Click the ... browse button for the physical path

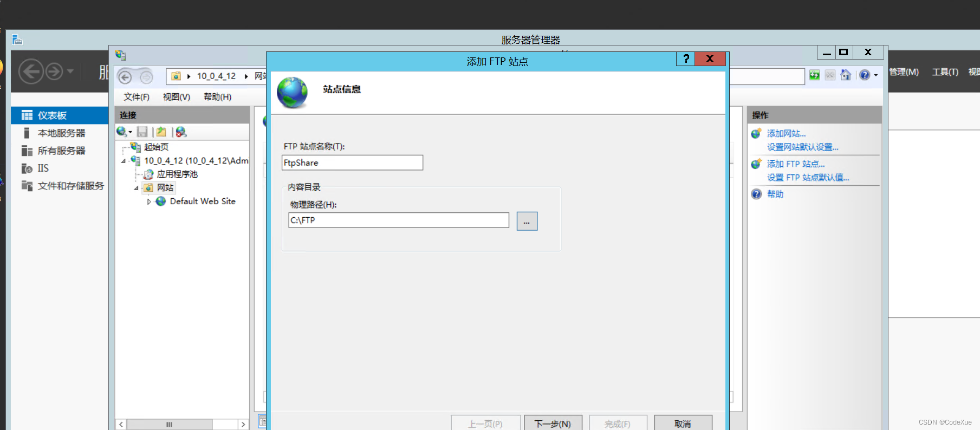click(x=527, y=221)
